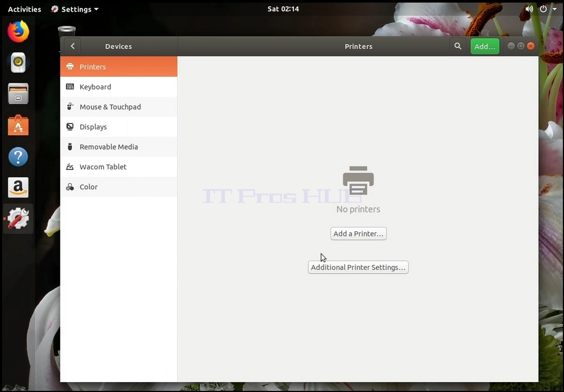Click the Printers title in header bar
564x392 pixels.
(x=358, y=47)
